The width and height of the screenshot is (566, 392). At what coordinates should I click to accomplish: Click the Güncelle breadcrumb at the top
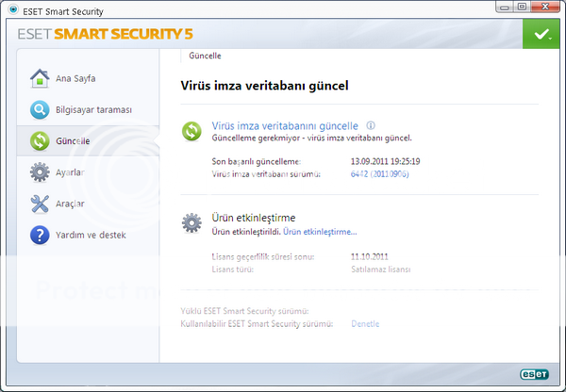click(205, 56)
